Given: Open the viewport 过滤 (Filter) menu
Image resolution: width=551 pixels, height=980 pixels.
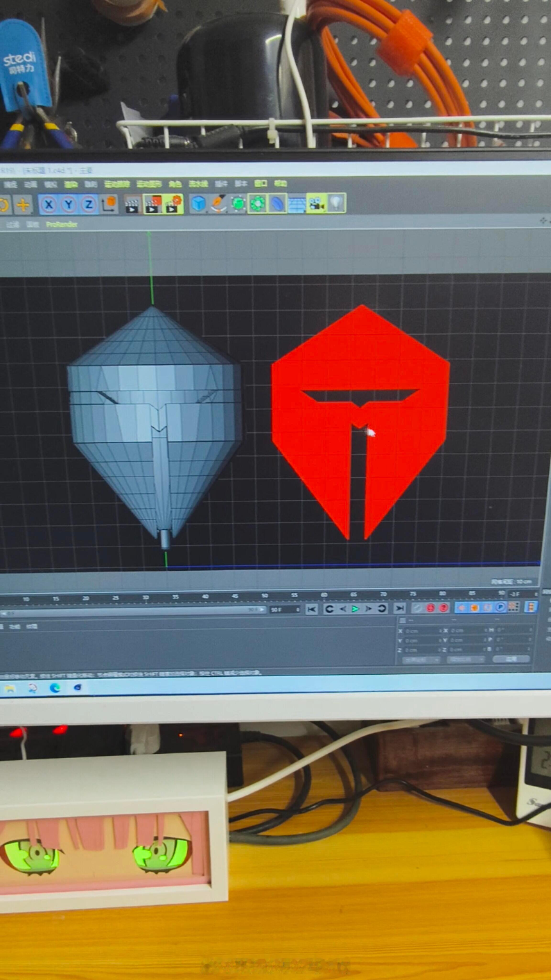Looking at the screenshot, I should pos(12,224).
